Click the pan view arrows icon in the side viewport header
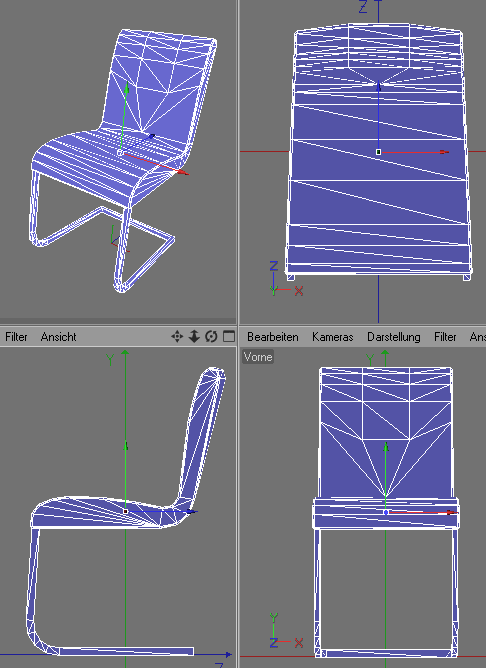Screen dimensions: 486x668 tap(177, 337)
